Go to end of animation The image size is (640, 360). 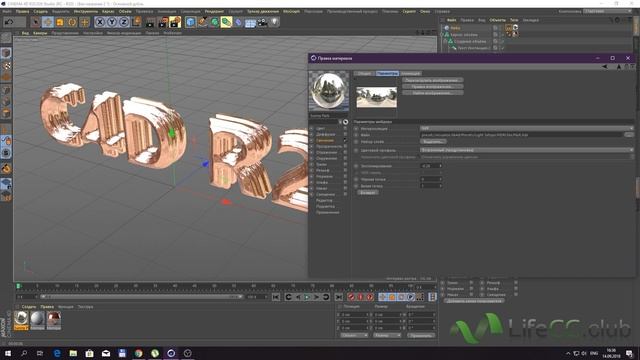pyautogui.click(x=338, y=297)
